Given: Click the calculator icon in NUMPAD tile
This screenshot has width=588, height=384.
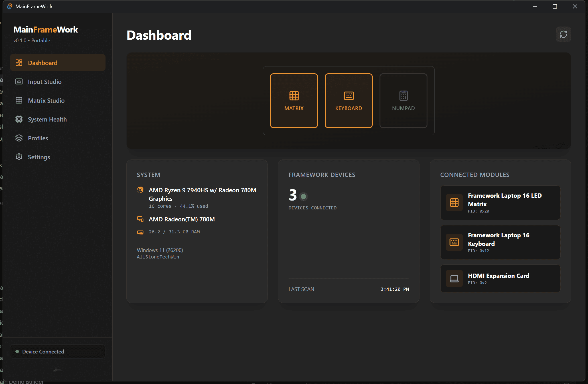Looking at the screenshot, I should tap(404, 96).
